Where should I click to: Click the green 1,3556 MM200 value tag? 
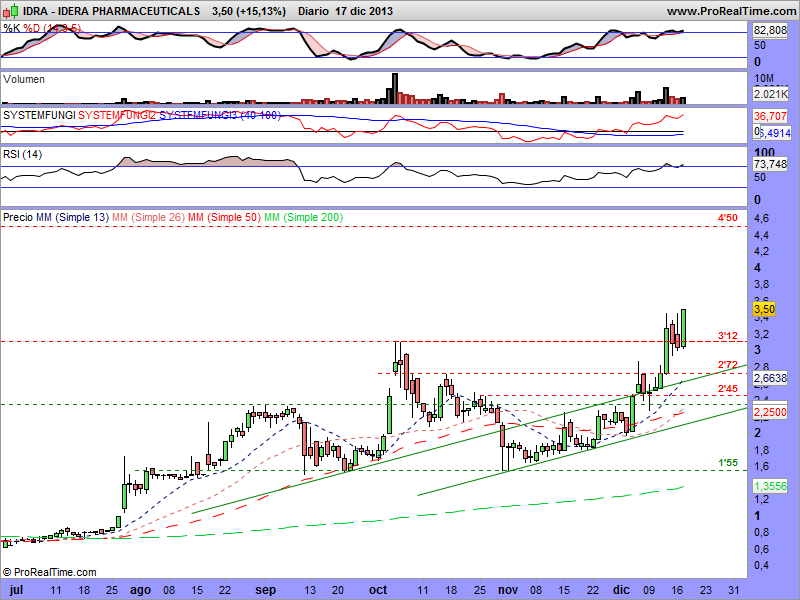(772, 485)
